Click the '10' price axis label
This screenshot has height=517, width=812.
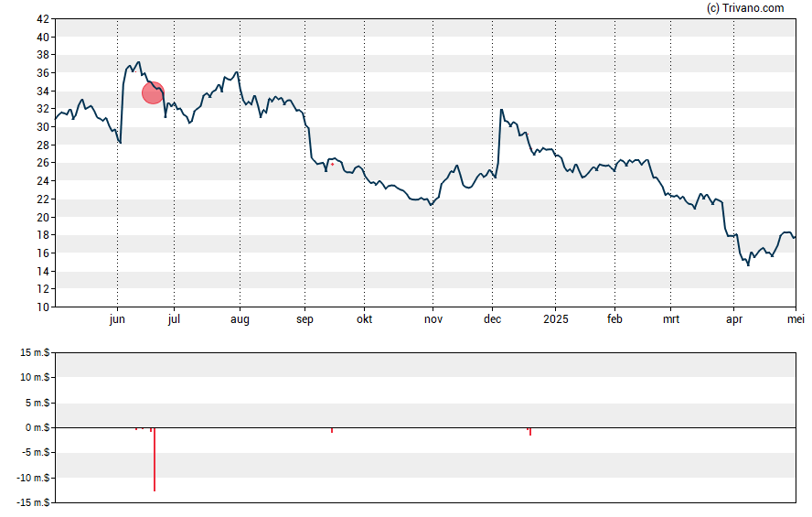43,307
